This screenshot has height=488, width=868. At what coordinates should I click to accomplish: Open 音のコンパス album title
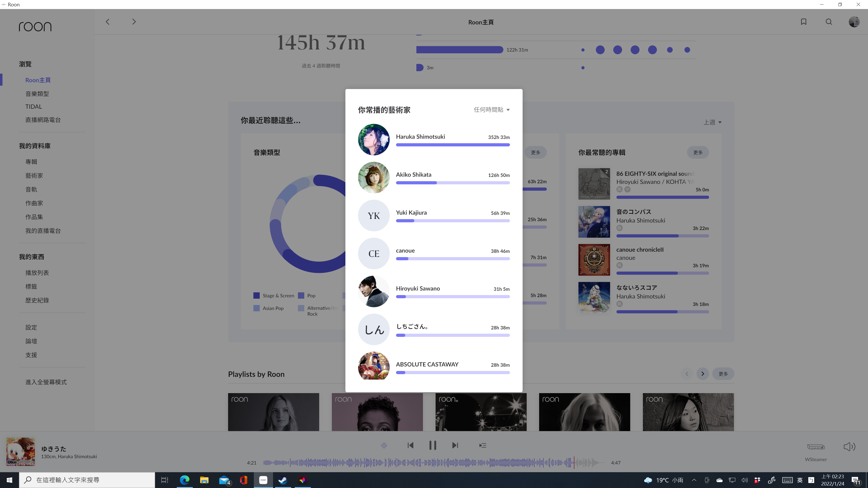pos(633,212)
